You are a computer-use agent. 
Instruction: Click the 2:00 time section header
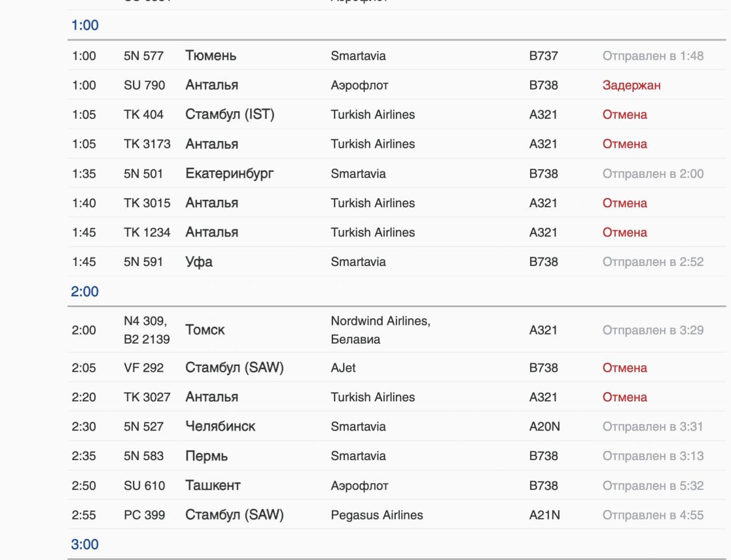pyautogui.click(x=85, y=292)
